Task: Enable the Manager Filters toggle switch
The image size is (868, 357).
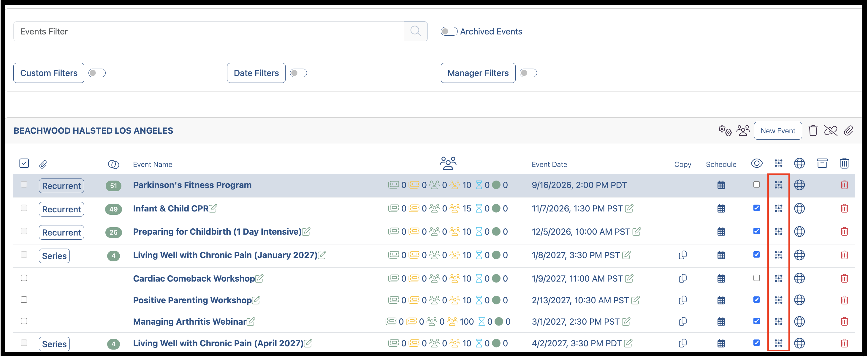Action: (528, 73)
